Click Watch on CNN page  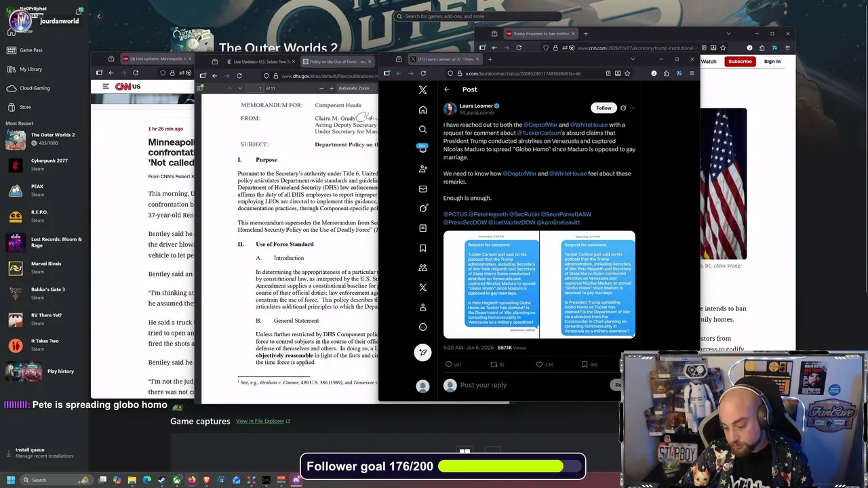point(709,62)
